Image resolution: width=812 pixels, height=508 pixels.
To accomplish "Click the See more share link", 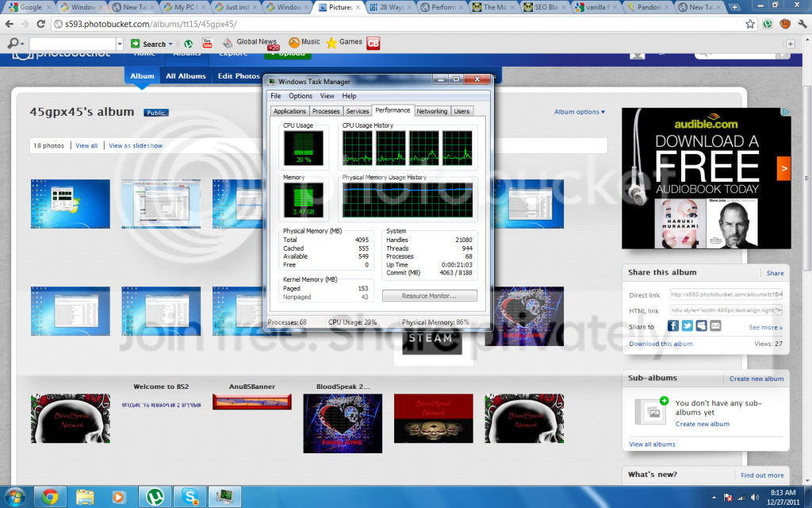I will click(x=765, y=328).
